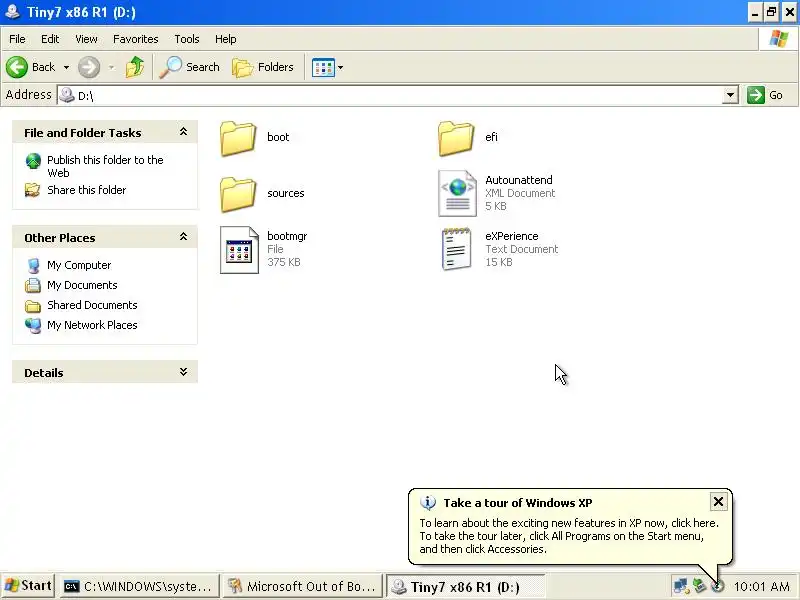Image resolution: width=800 pixels, height=600 pixels.
Task: Open the Back history dropdown arrow
Action: [x=66, y=67]
